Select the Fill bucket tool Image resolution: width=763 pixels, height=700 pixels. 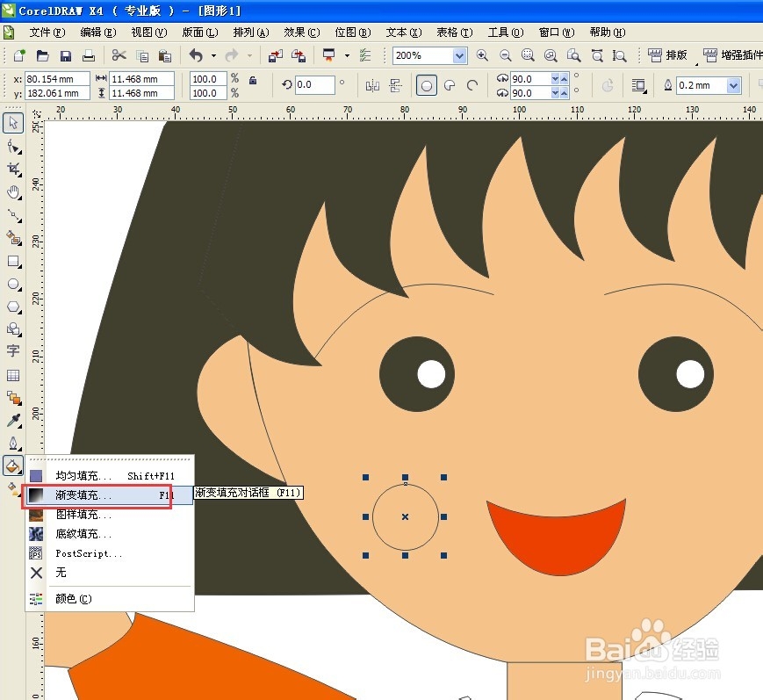[x=13, y=465]
